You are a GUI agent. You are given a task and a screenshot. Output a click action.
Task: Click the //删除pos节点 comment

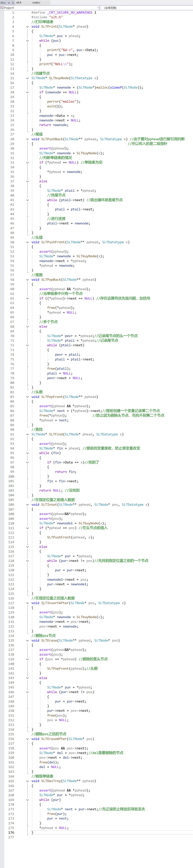tap(43, 636)
